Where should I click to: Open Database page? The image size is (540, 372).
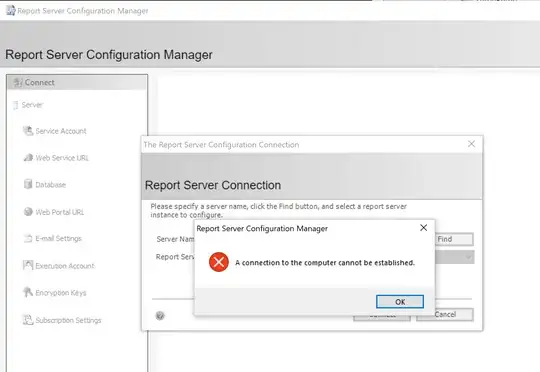pyautogui.click(x=51, y=185)
